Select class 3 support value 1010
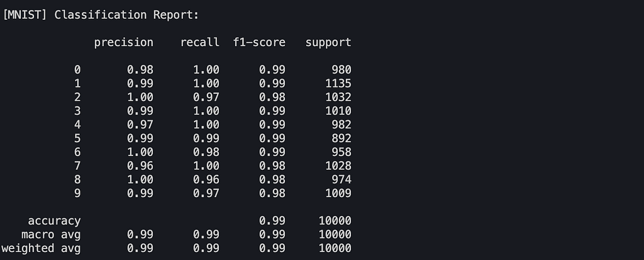The width and height of the screenshot is (644, 260). [338, 111]
